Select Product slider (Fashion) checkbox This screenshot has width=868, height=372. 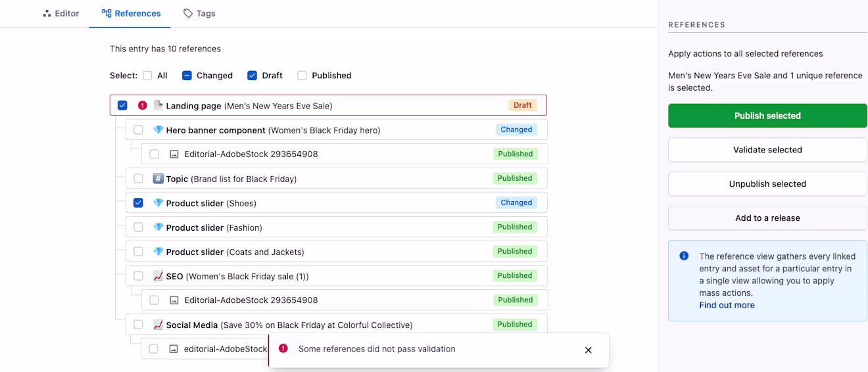tap(138, 227)
